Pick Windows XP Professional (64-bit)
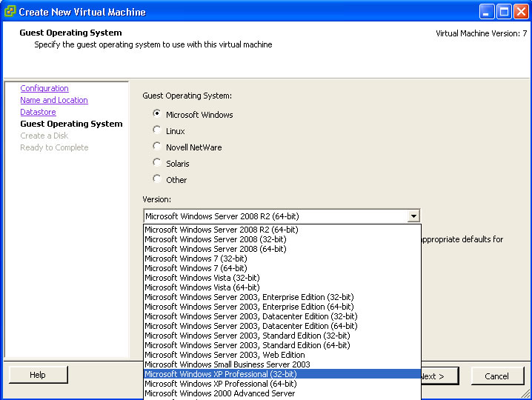Screen dimensions: 532x400 [x=282, y=384]
